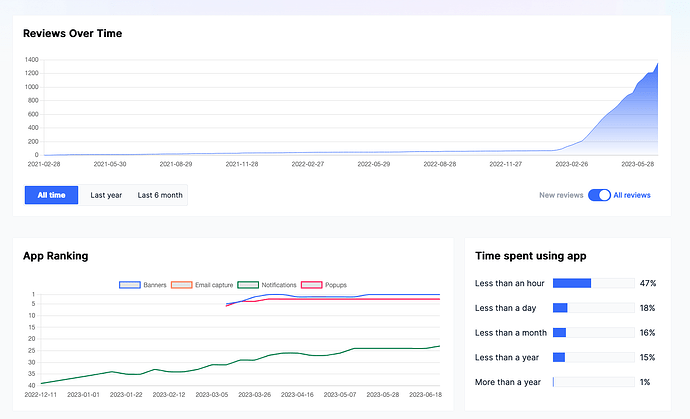Select the Less than a month bar
The width and height of the screenshot is (690, 419).
[593, 332]
